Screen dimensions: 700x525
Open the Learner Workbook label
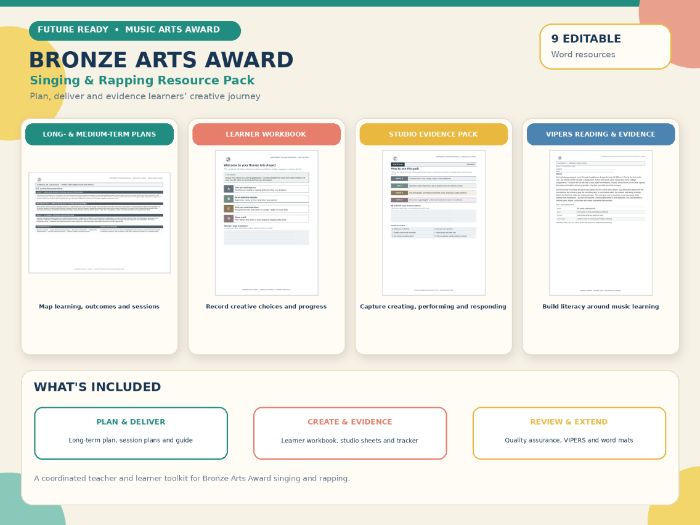(x=266, y=134)
